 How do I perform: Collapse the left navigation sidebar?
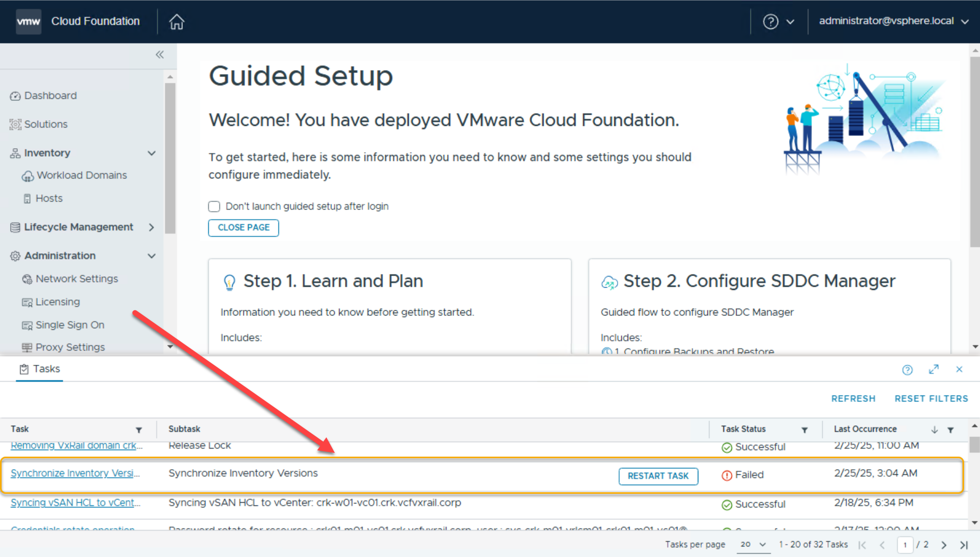[x=159, y=55]
